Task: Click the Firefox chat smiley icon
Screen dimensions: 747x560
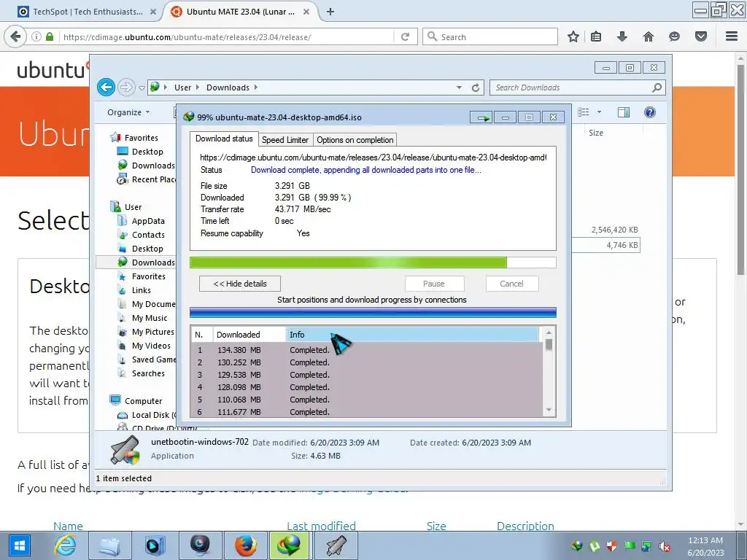Action: point(674,36)
